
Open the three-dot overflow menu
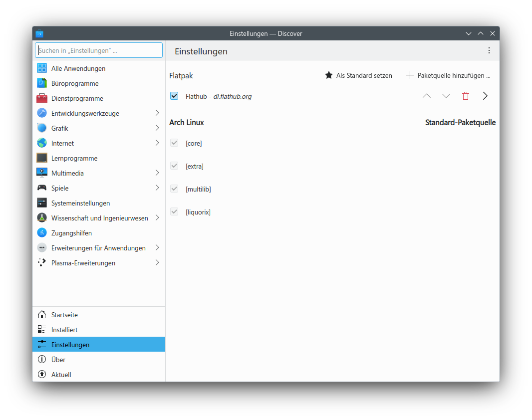pyautogui.click(x=489, y=50)
